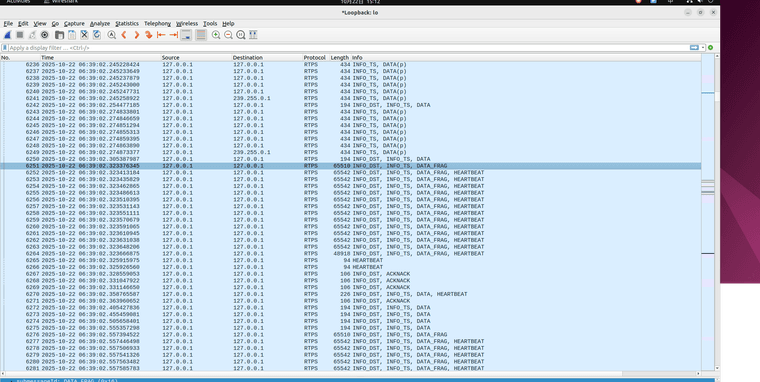
Task: Toggle packet list colorization
Action: click(201, 35)
